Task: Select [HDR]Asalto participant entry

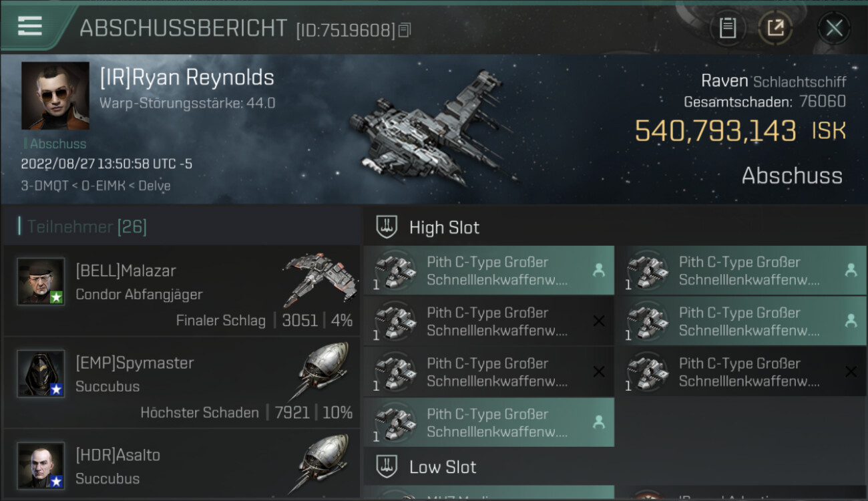Action: tap(182, 465)
